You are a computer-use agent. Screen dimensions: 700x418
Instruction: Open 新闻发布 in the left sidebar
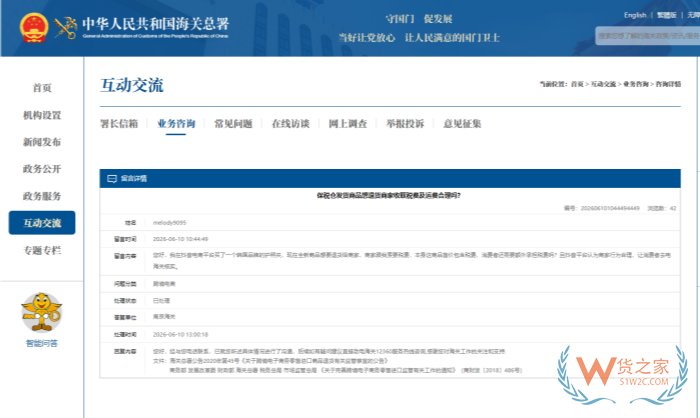tap(42, 142)
